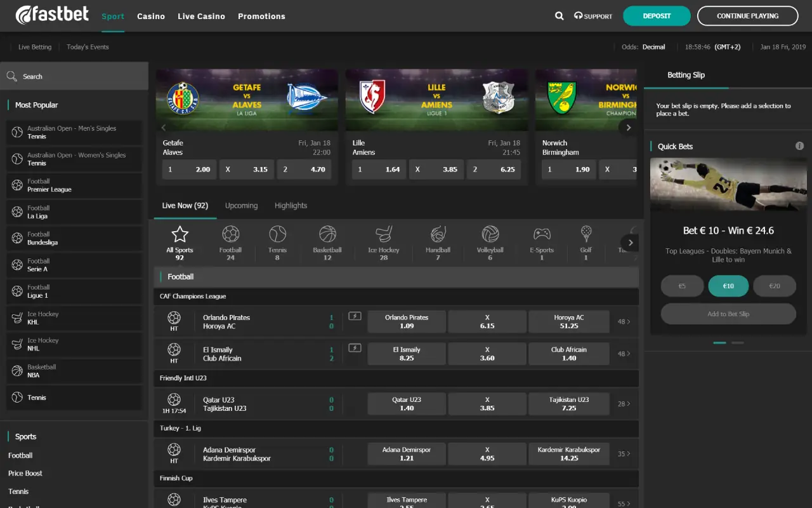Click the sidebar Search field
This screenshot has width=812, height=508.
tap(74, 76)
